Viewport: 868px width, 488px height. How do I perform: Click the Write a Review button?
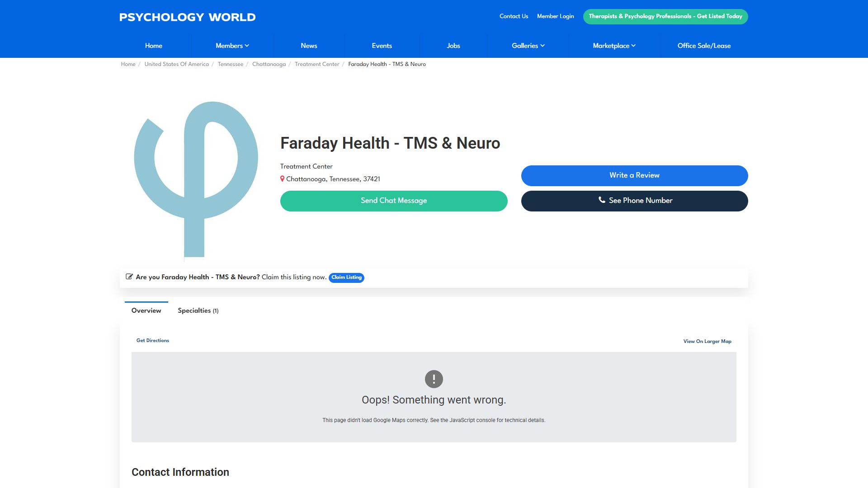[634, 175]
